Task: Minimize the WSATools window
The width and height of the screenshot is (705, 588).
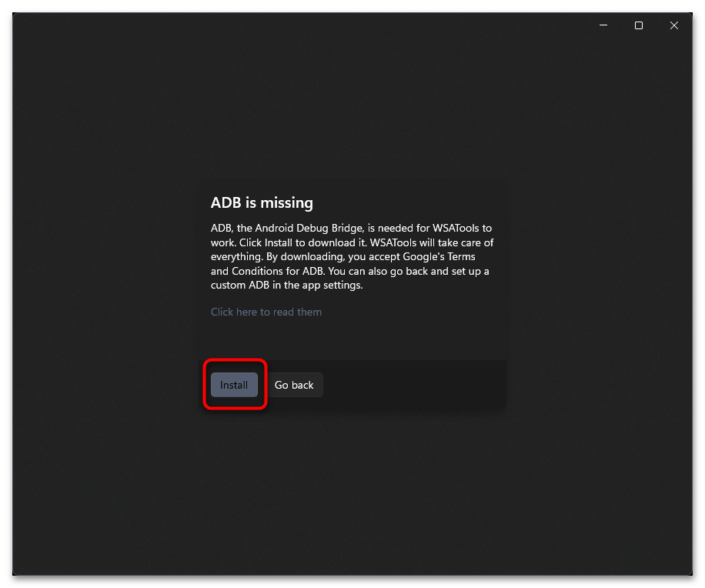Action: tap(603, 25)
